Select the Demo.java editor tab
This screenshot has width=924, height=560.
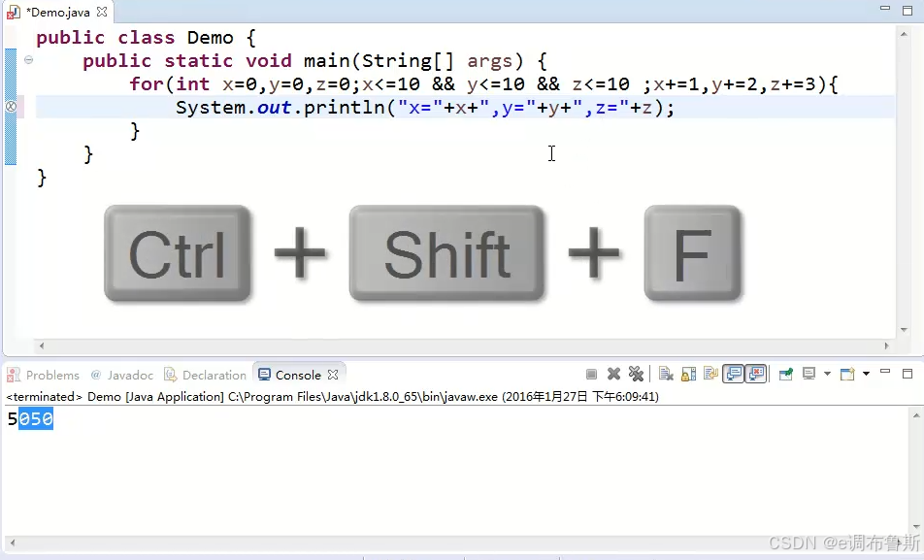point(58,12)
